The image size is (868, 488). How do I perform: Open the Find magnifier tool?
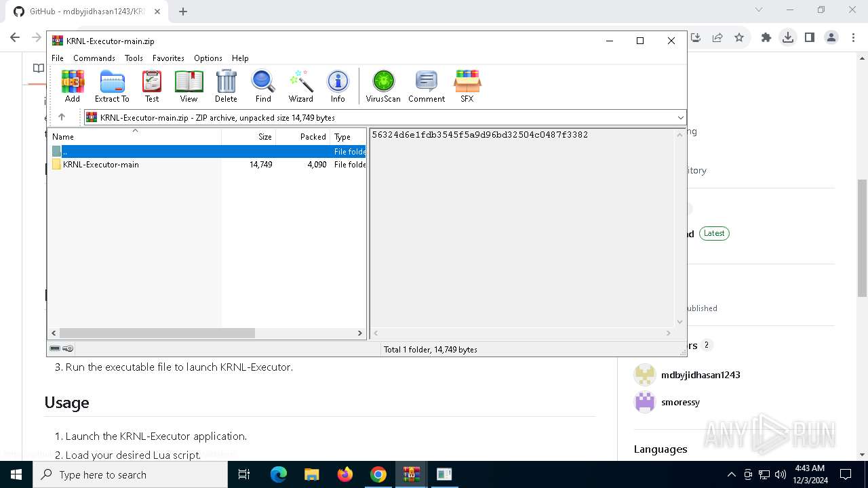263,86
